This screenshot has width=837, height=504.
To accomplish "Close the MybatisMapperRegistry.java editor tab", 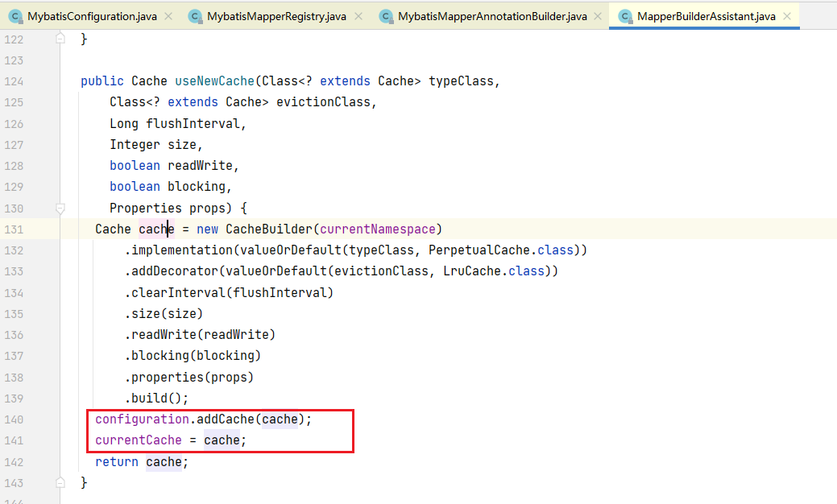I will tap(358, 16).
